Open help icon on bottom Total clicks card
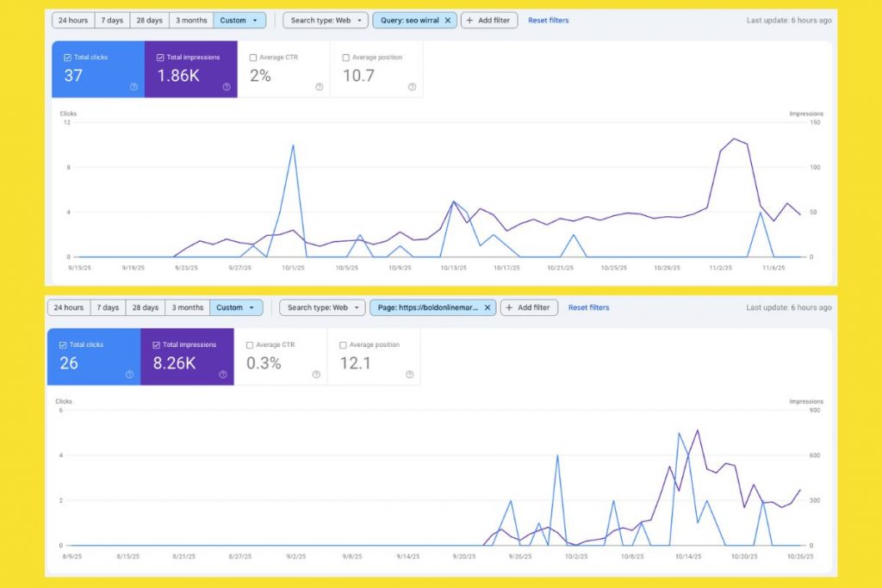 (129, 374)
